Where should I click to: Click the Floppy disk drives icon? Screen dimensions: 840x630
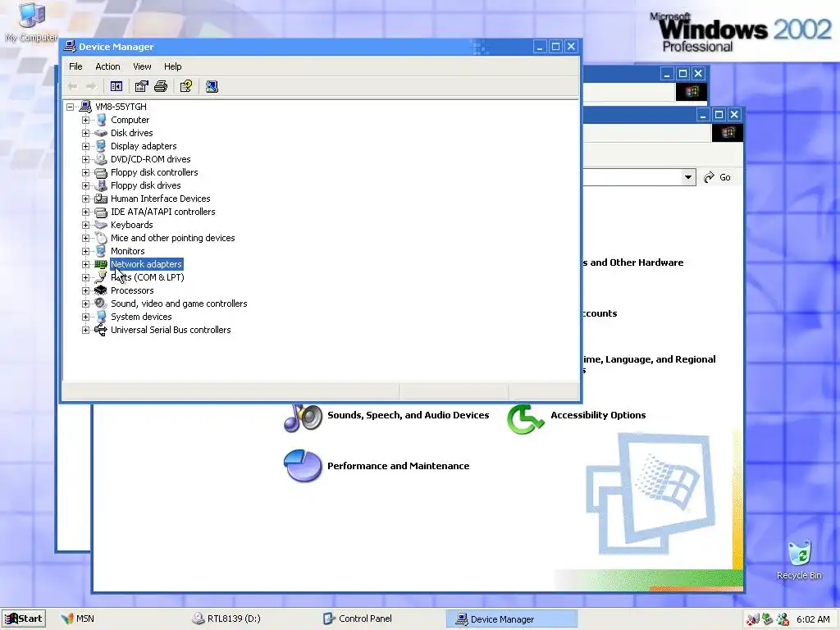101,185
